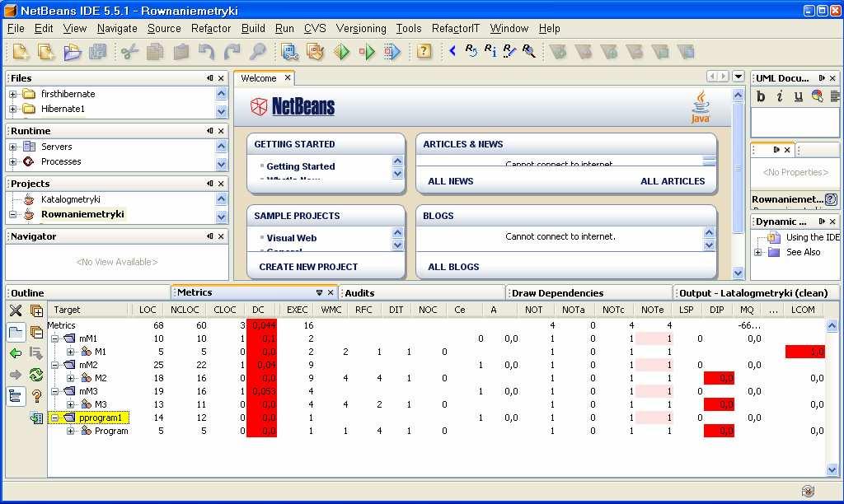Click the Undo arrow toolbar icon
Image resolution: width=844 pixels, height=504 pixels.
pos(207,52)
